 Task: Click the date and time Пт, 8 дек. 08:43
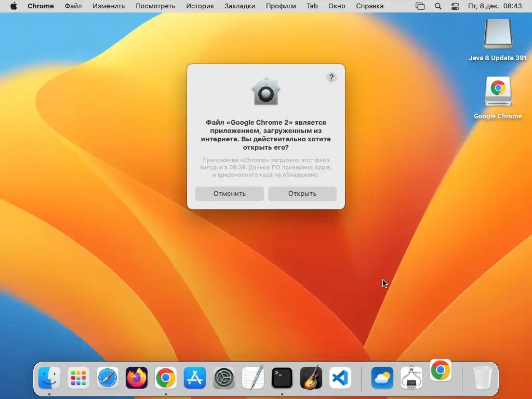(495, 6)
